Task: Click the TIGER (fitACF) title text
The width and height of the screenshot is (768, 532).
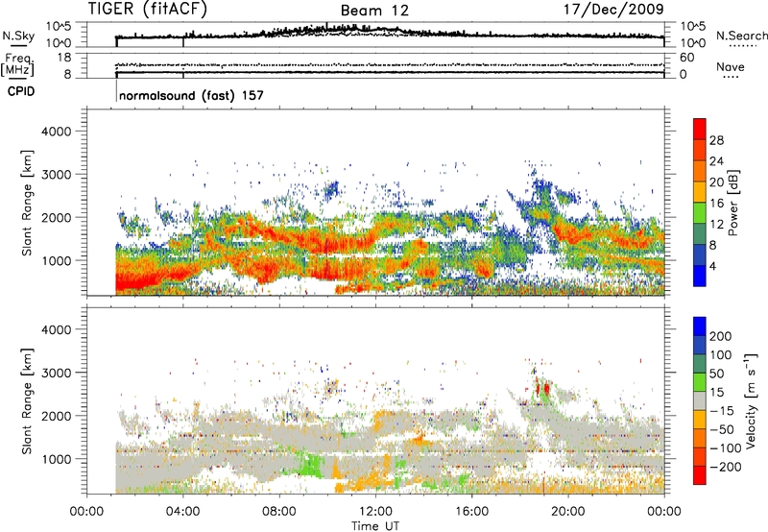Action: coord(148,10)
